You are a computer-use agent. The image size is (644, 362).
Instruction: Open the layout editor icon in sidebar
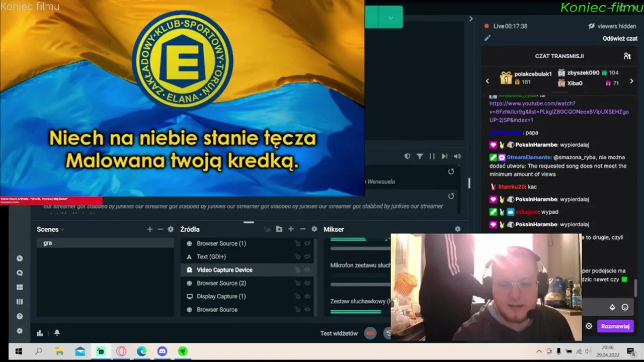click(x=20, y=302)
